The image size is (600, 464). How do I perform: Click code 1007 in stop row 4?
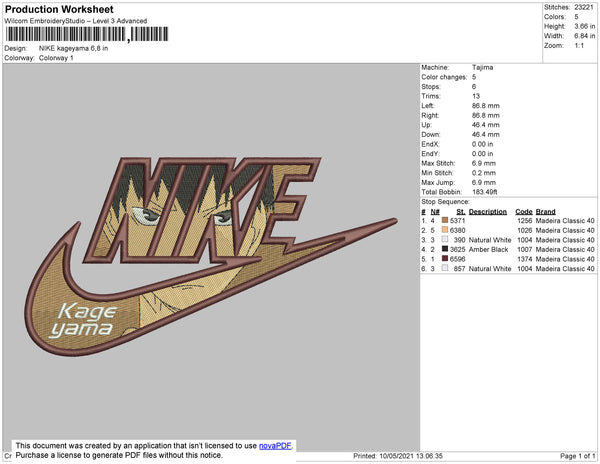pyautogui.click(x=525, y=249)
